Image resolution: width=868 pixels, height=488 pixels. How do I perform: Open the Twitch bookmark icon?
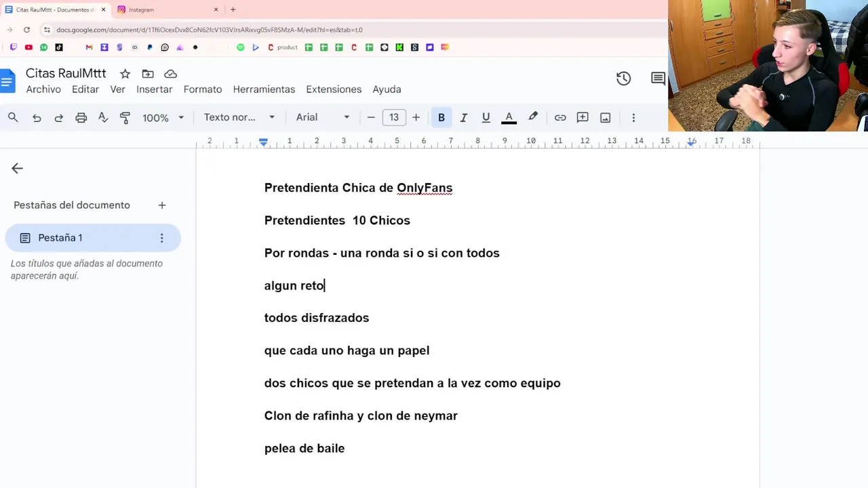pos(13,47)
